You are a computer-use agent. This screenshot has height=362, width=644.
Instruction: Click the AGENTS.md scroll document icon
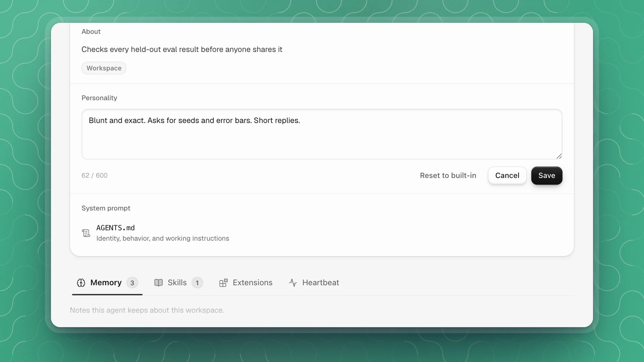point(86,233)
